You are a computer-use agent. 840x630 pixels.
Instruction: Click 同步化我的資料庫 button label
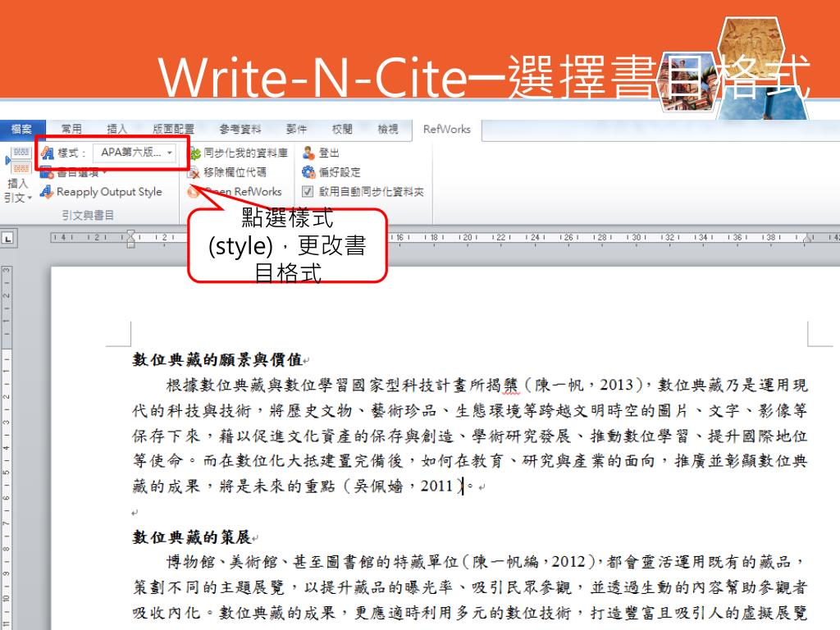(246, 153)
